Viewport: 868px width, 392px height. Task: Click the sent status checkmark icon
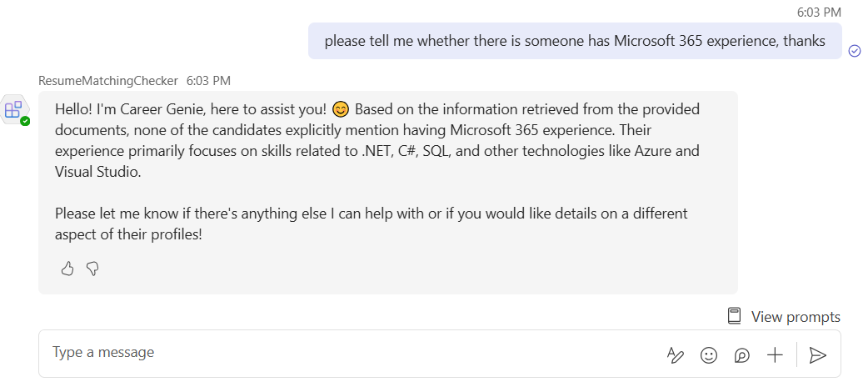[x=855, y=51]
